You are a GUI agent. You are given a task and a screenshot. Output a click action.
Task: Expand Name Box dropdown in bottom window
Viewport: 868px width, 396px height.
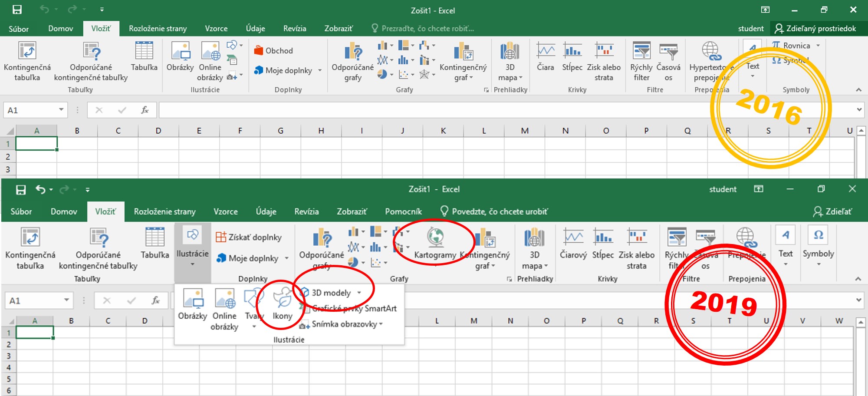[66, 300]
